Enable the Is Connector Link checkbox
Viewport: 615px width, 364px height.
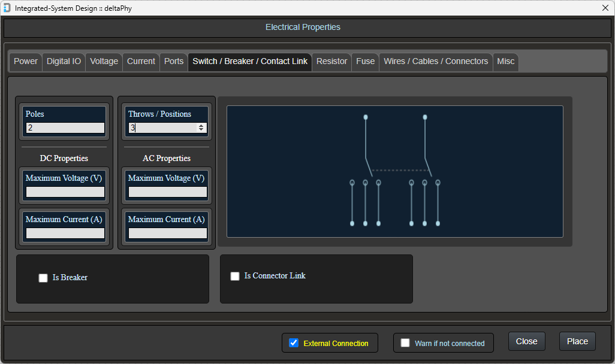tap(235, 276)
